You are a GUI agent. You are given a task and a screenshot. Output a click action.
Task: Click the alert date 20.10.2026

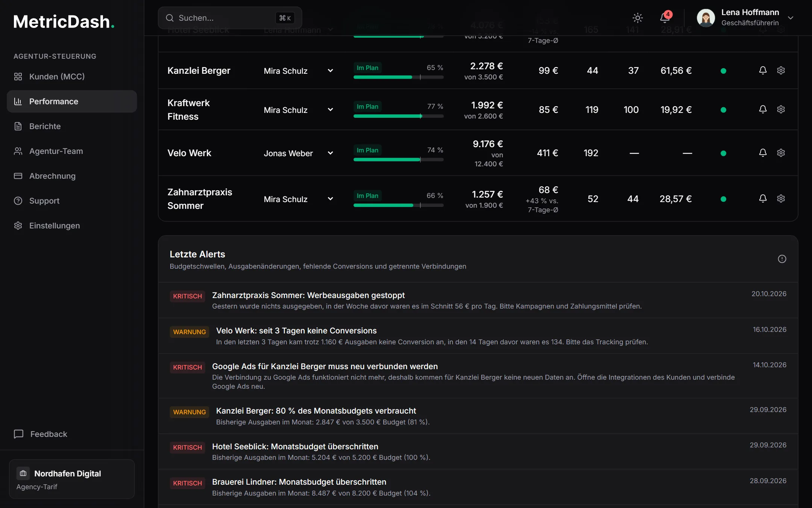pos(769,294)
